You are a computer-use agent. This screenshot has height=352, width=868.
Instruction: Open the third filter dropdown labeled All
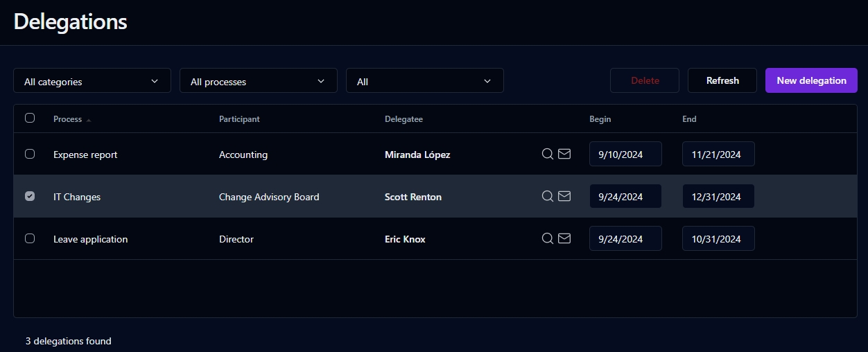pos(425,81)
